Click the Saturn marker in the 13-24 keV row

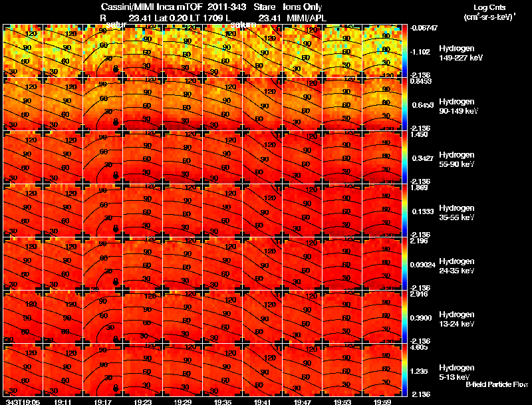pyautogui.click(x=116, y=339)
